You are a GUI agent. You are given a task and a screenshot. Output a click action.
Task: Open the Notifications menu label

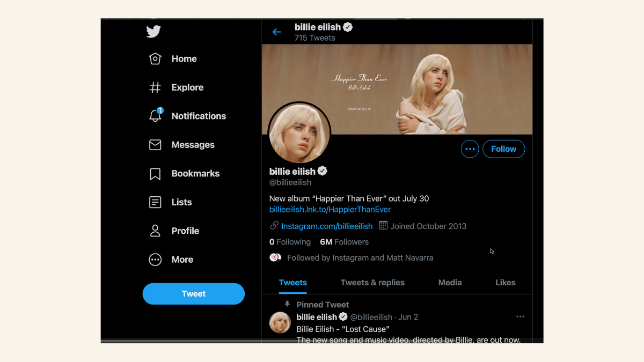[199, 116]
